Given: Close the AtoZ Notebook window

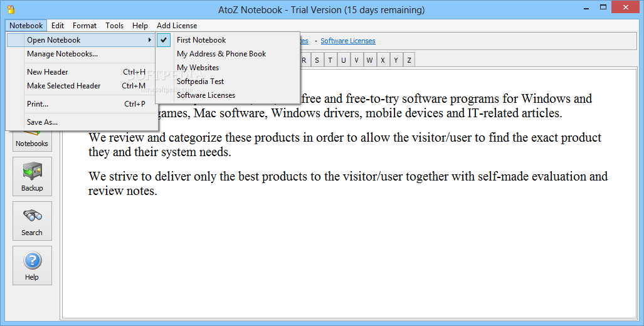Looking at the screenshot, I should click(x=626, y=7).
